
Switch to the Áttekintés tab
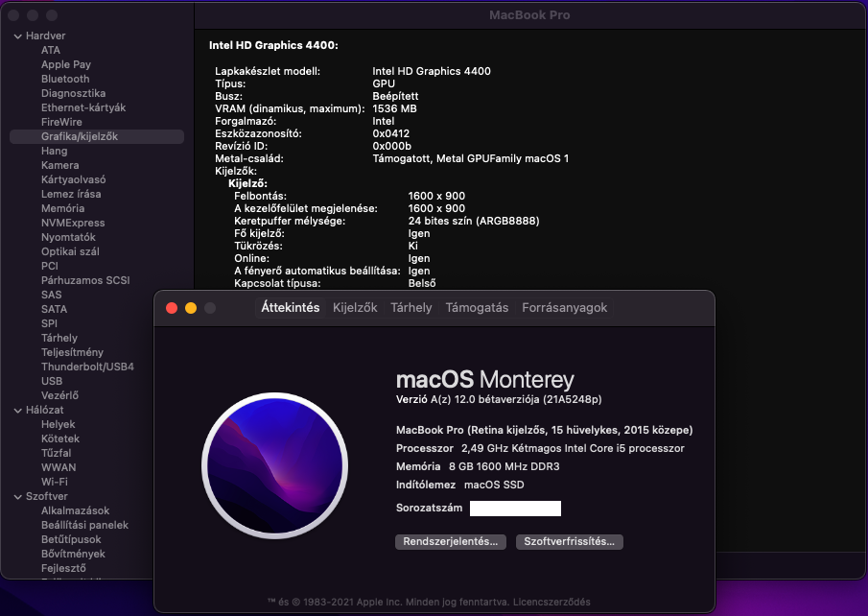click(x=290, y=307)
